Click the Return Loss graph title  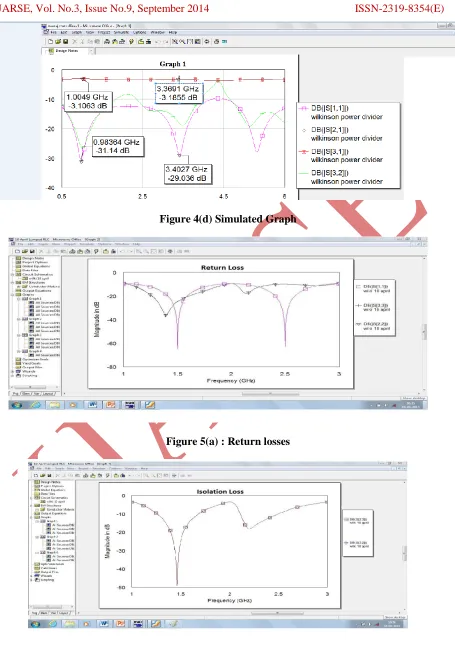click(223, 268)
